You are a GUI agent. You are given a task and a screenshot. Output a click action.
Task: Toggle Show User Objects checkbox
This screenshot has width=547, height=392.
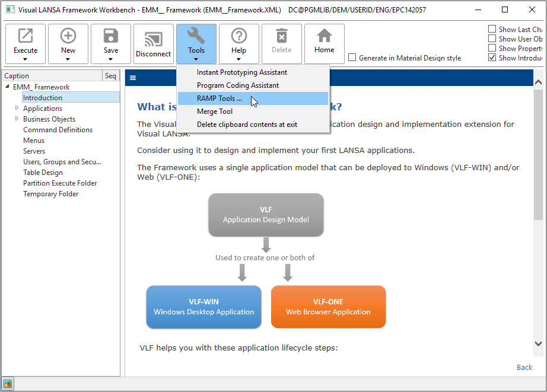point(492,39)
